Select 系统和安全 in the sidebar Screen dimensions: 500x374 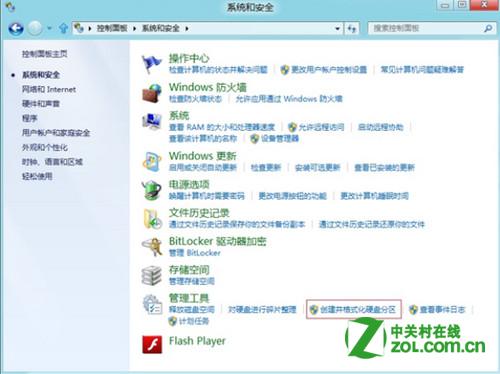point(41,75)
